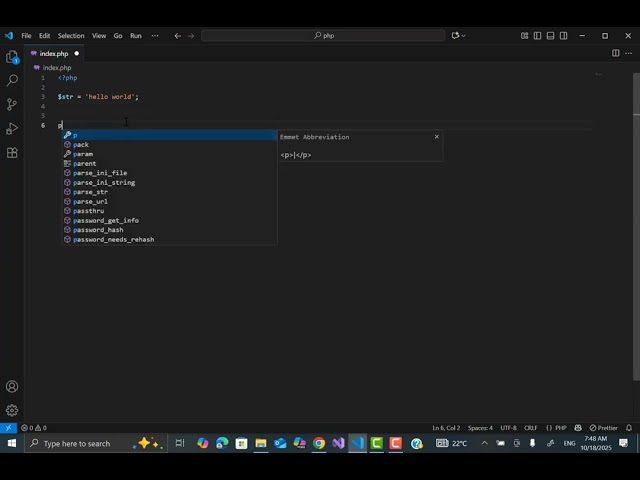
Task: Change file encoding UTF-8
Action: tap(509, 428)
